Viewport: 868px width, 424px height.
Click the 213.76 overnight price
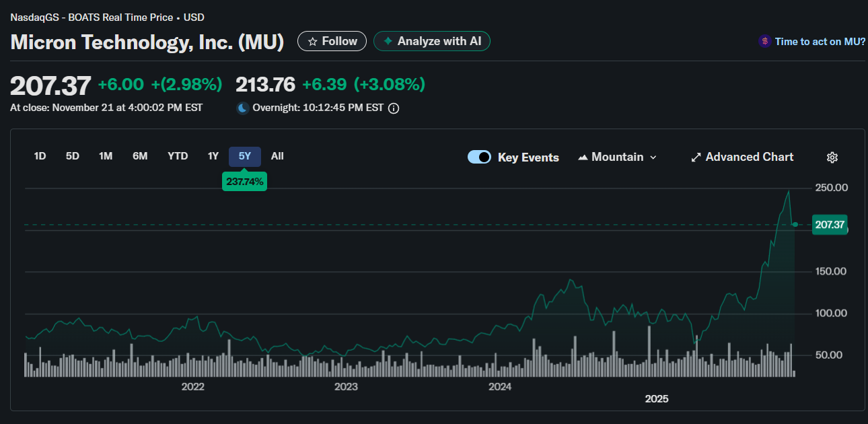click(265, 85)
